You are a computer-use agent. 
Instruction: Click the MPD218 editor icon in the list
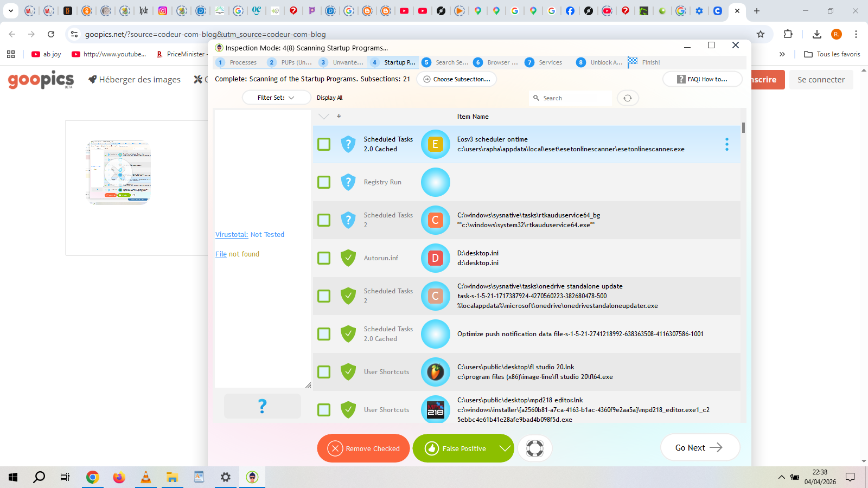click(x=435, y=410)
